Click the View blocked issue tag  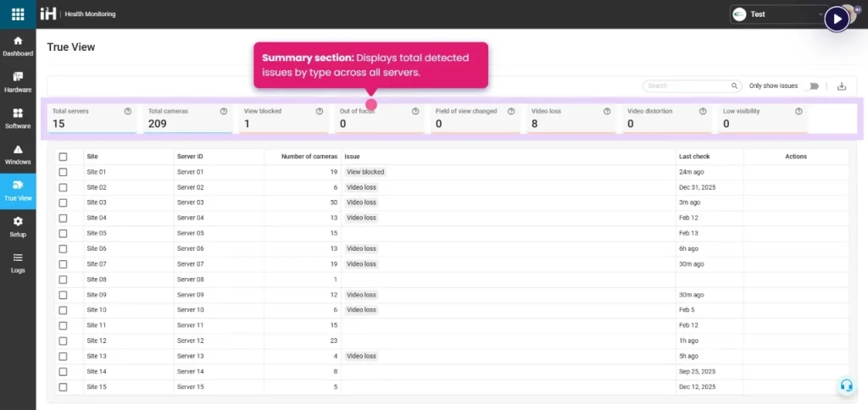tap(365, 172)
